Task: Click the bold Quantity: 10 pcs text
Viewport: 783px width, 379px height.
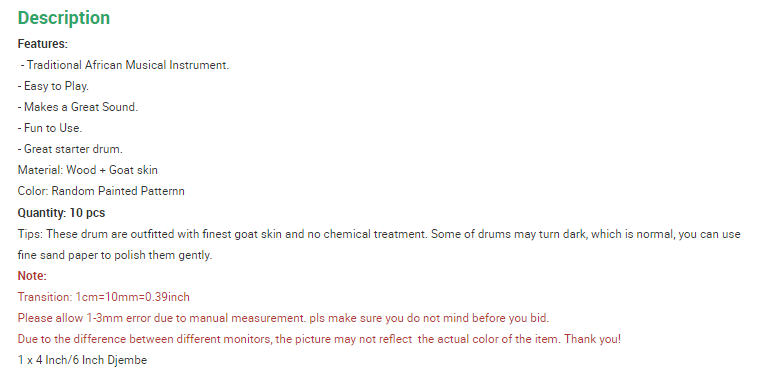Action: click(x=61, y=213)
